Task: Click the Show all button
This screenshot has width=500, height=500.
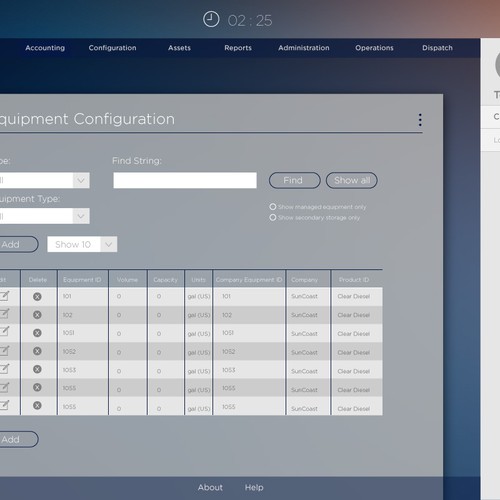Action: [x=352, y=180]
